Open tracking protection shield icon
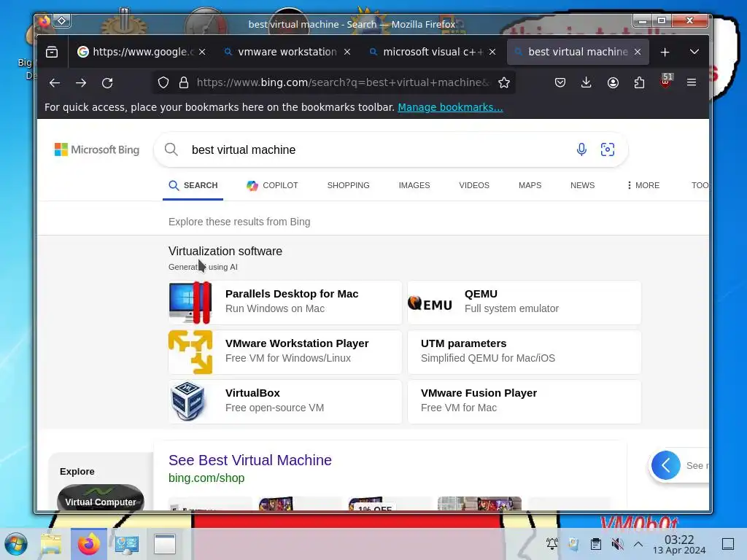Viewport: 747px width, 560px height. [163, 83]
